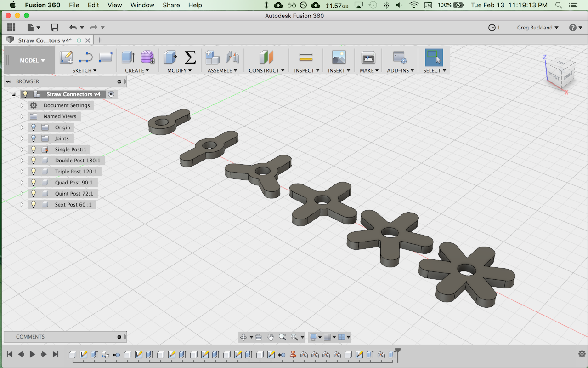Hide the Quint Post 72:1 component
This screenshot has width=588, height=368.
point(33,194)
